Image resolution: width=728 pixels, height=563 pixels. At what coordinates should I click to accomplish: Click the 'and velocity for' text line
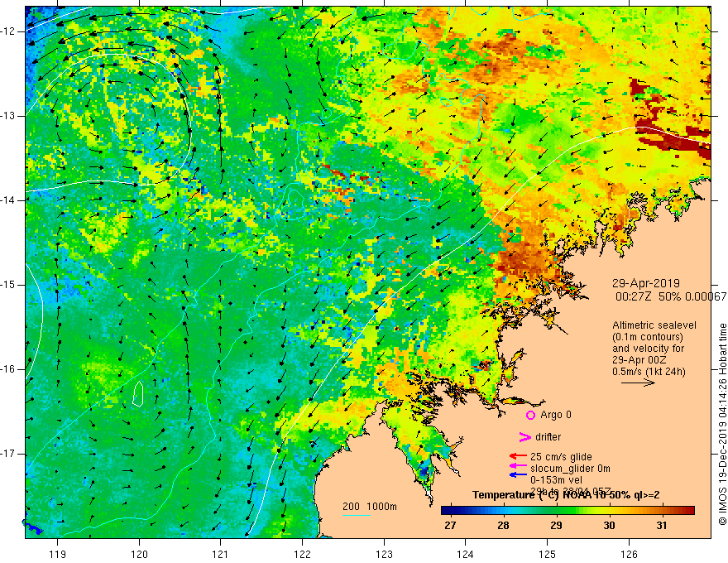[x=648, y=349]
